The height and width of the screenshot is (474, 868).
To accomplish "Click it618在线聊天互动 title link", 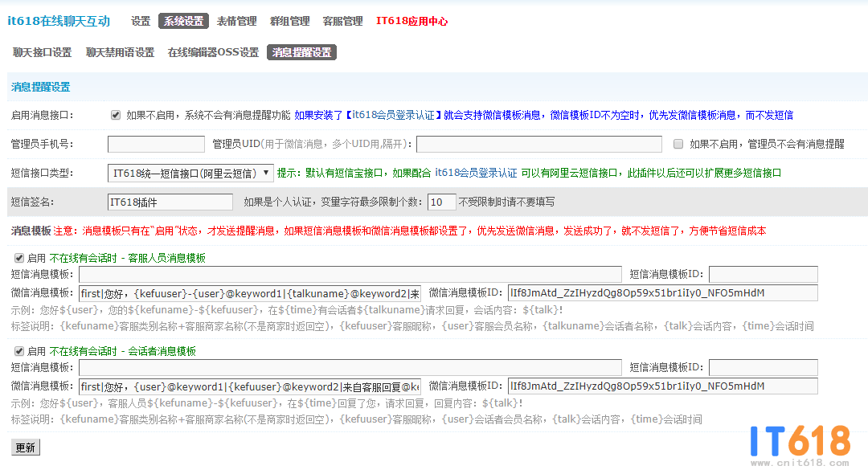I will pyautogui.click(x=59, y=21).
